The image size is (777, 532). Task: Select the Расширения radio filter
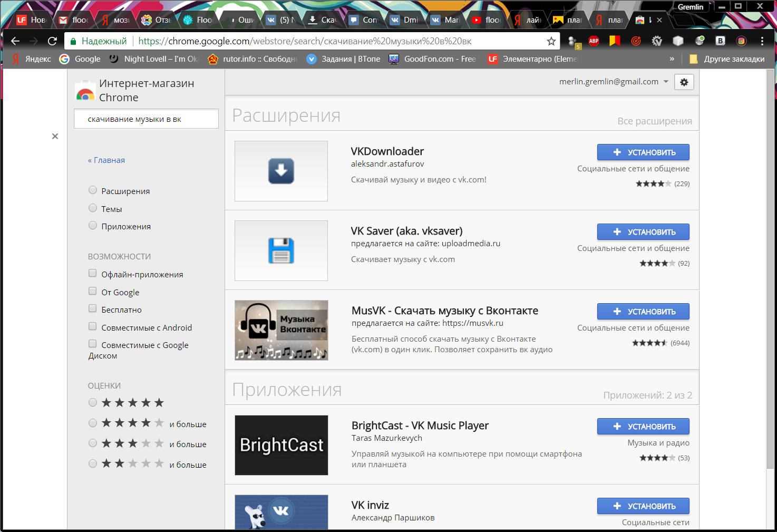(93, 190)
